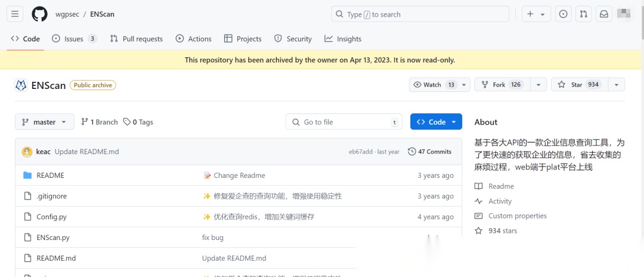Open the wgpsec owner link
644x277 pixels.
pyautogui.click(x=67, y=14)
